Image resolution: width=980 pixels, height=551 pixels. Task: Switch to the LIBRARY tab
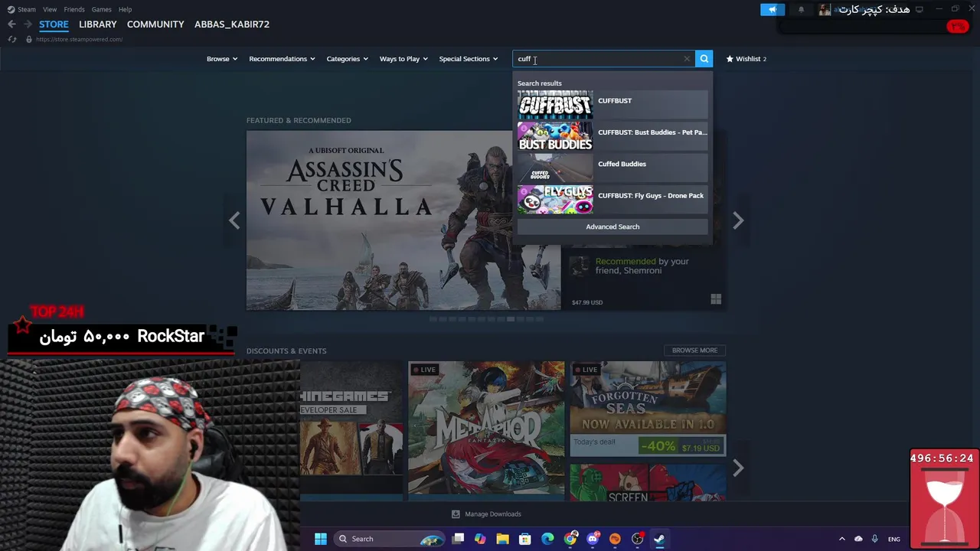click(x=98, y=24)
